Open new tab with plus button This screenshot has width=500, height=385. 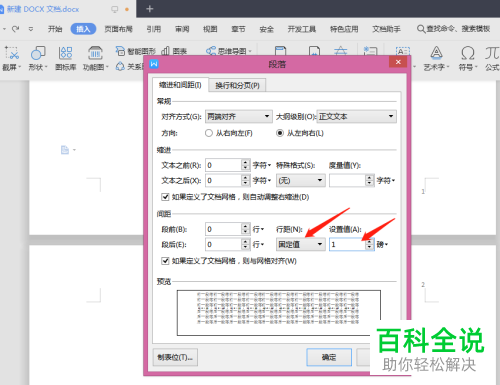click(150, 9)
